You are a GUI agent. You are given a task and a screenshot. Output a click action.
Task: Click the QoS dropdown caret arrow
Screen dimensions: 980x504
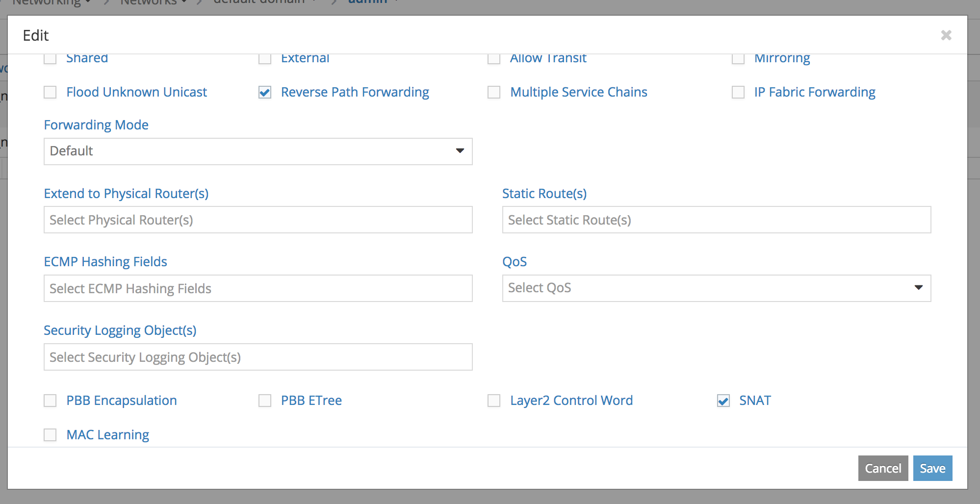pos(918,288)
